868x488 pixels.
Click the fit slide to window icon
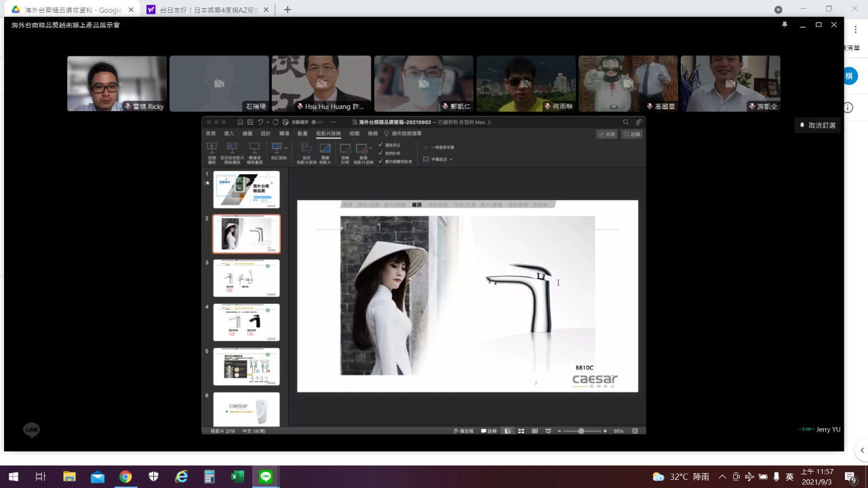[x=635, y=431]
